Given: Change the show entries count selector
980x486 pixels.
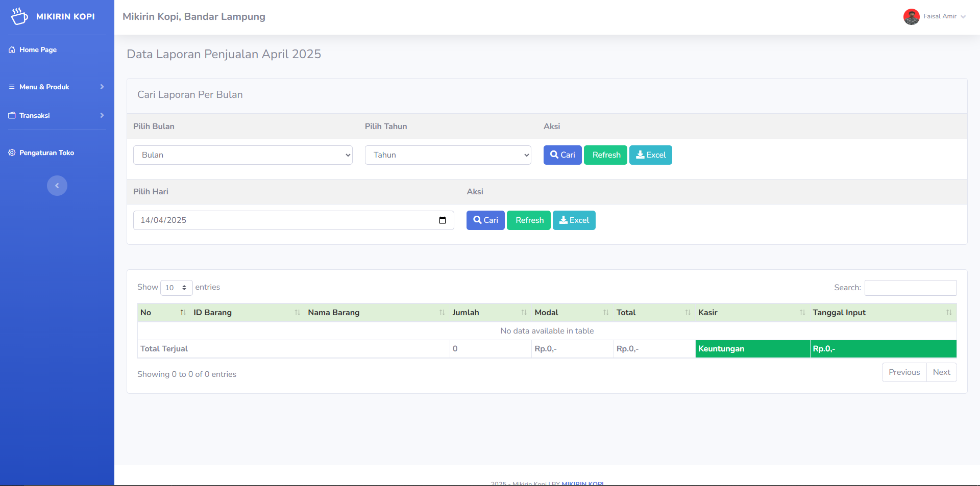Looking at the screenshot, I should [177, 288].
